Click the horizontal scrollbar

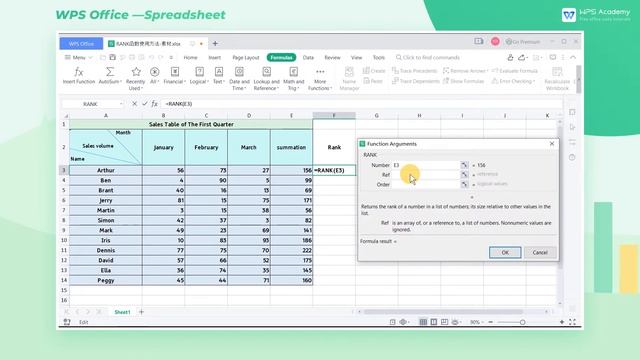[x=443, y=312]
